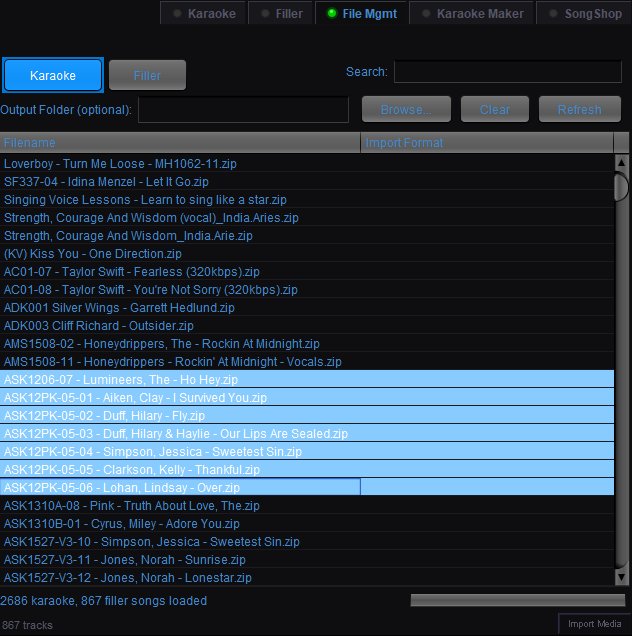Select AMS1508-11 Honeydrippers Vocals file

[307, 361]
